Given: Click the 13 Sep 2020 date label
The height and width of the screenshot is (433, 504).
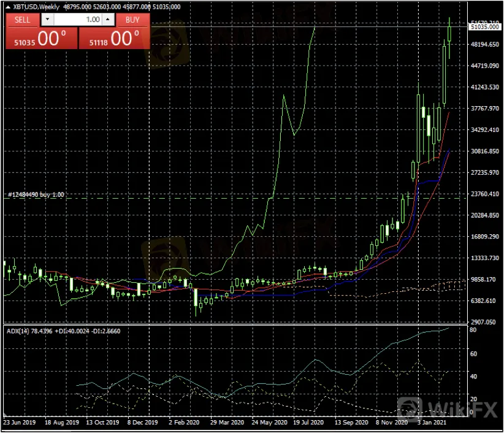Looking at the screenshot, I should (351, 422).
